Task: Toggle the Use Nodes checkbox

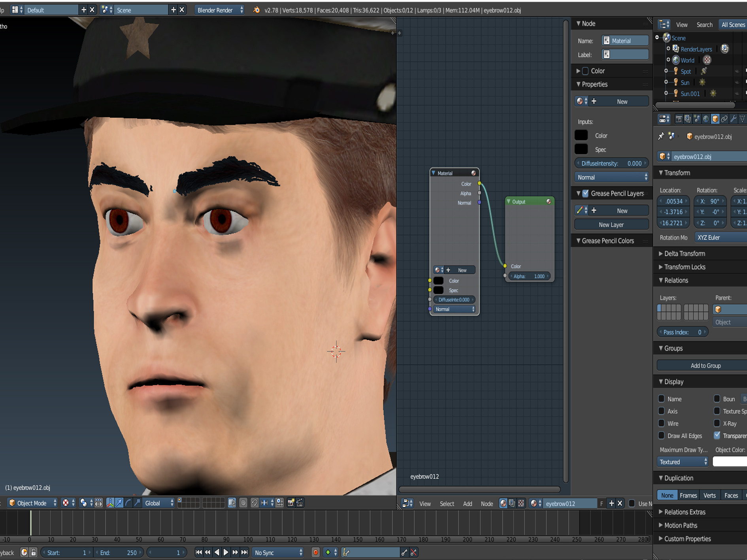Action: 632,503
